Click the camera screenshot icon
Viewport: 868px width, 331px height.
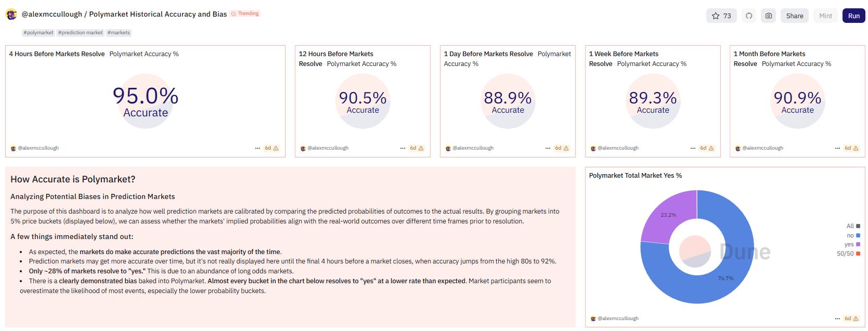pos(769,16)
